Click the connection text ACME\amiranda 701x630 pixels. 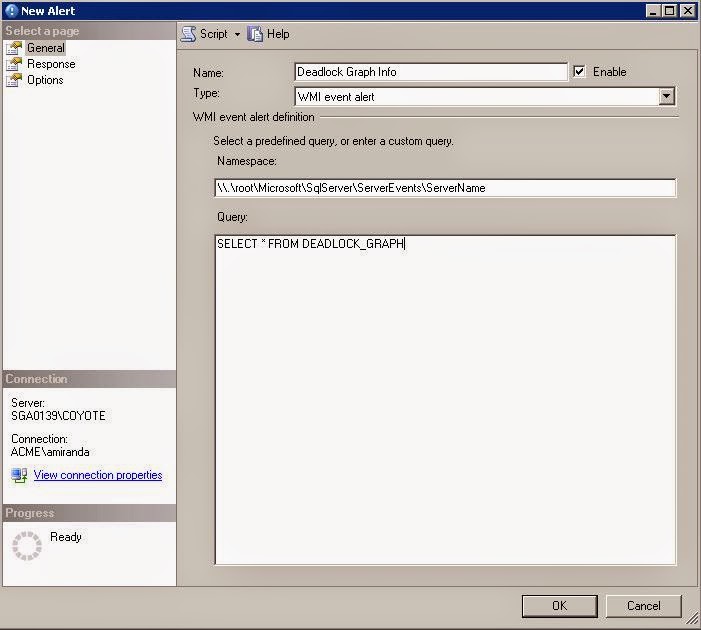coord(50,452)
